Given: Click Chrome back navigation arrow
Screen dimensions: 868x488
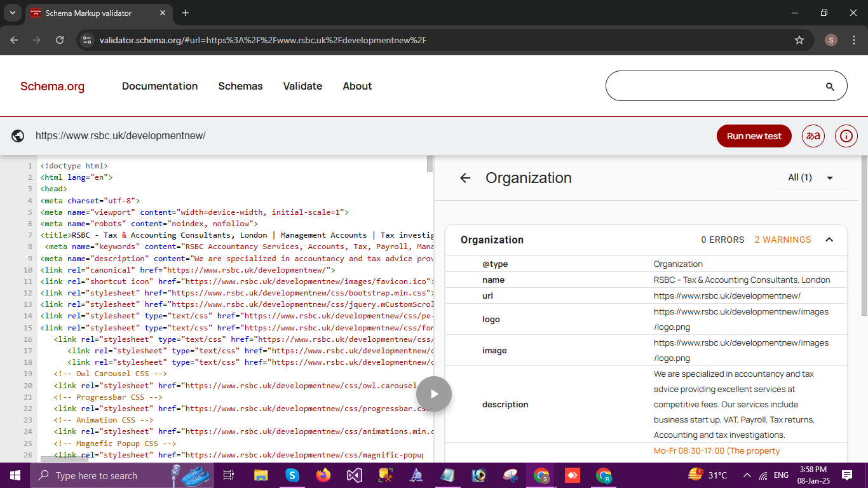Looking at the screenshot, I should point(14,40).
